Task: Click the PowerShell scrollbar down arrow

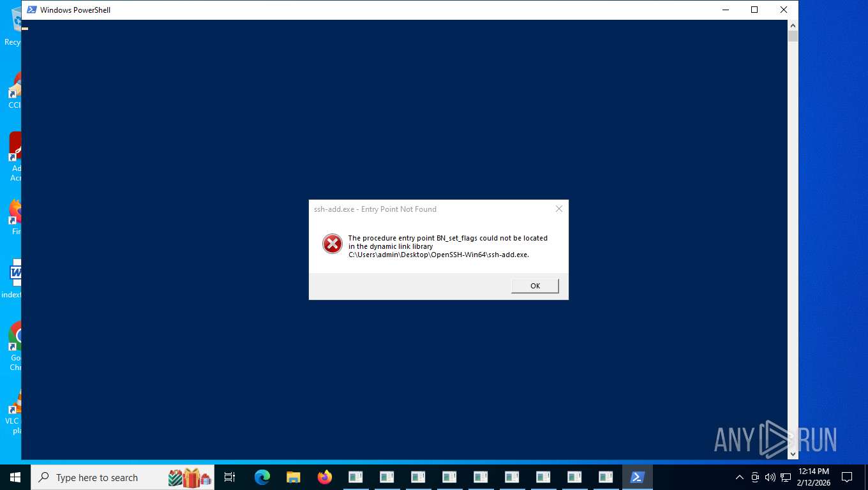Action: (x=793, y=454)
